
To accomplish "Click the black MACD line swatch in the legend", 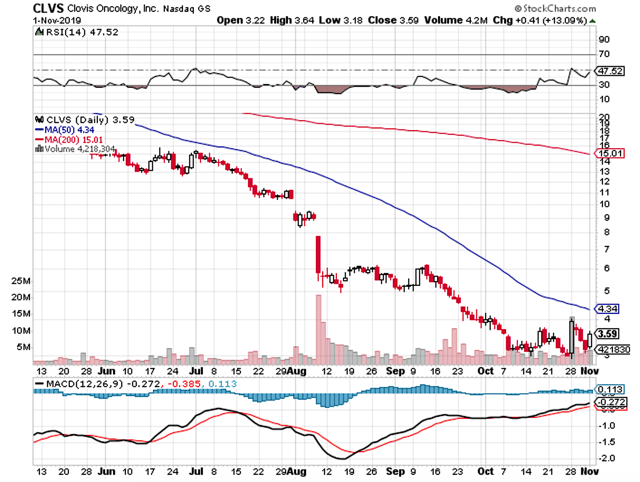I will tap(40, 384).
